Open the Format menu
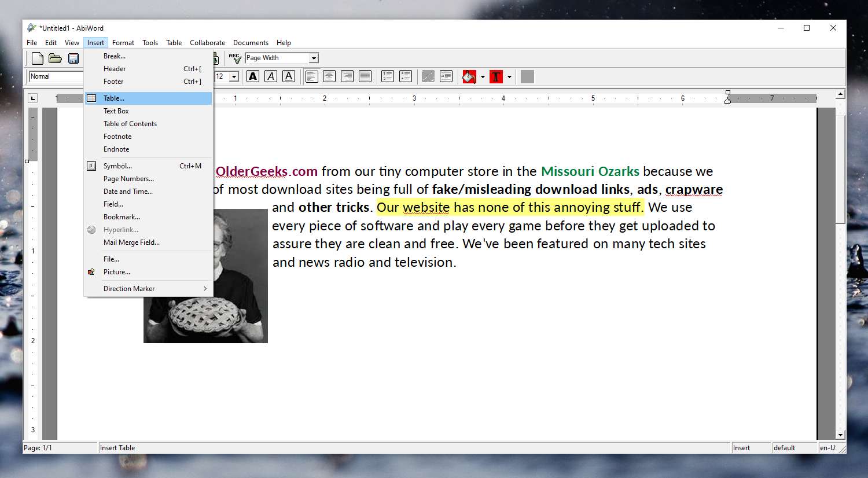This screenshot has height=478, width=868. [x=123, y=43]
